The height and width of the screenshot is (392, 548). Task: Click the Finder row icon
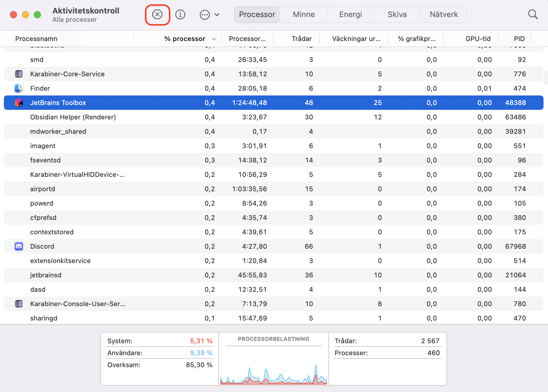[x=19, y=88]
